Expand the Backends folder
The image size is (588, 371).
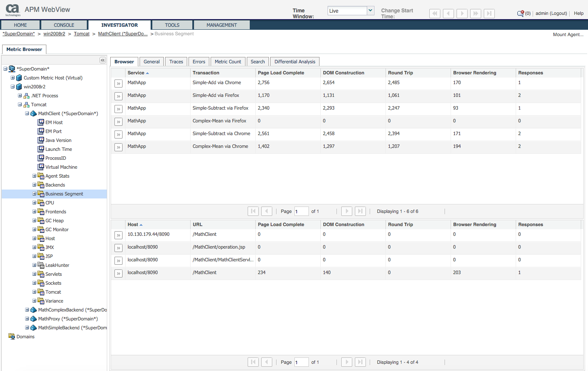(34, 185)
